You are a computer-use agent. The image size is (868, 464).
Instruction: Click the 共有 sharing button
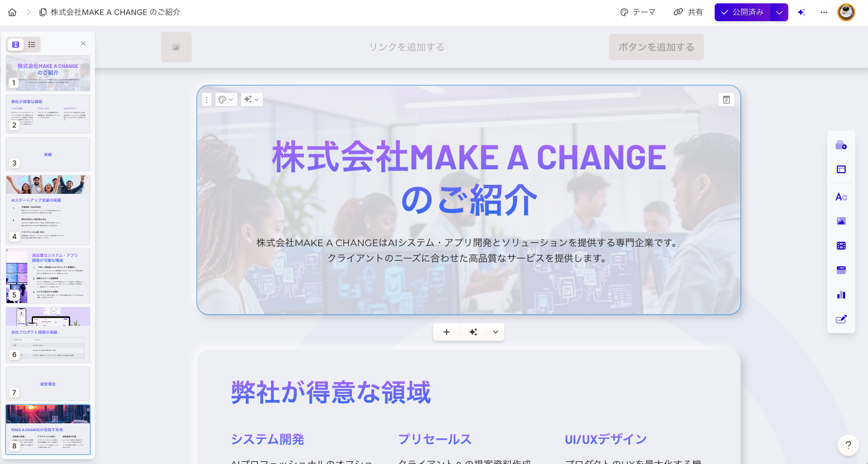coord(688,12)
